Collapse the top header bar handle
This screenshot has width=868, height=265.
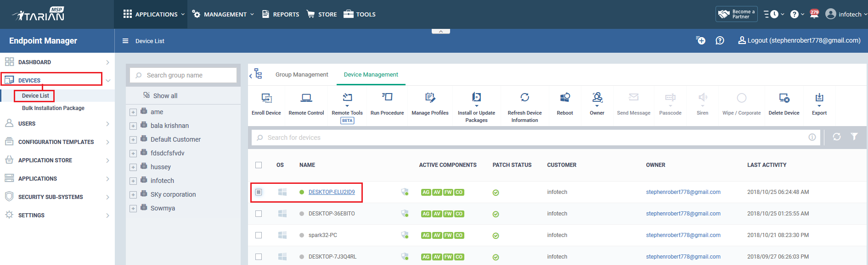point(441,31)
